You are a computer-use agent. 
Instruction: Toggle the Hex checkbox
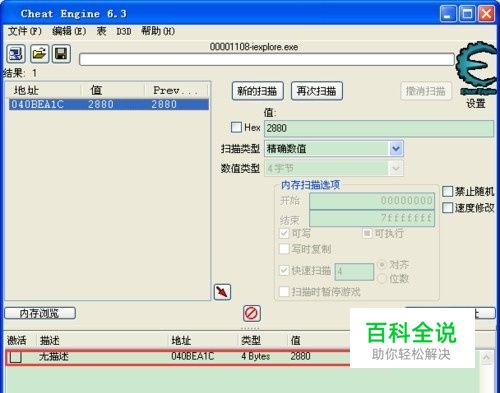pos(236,127)
